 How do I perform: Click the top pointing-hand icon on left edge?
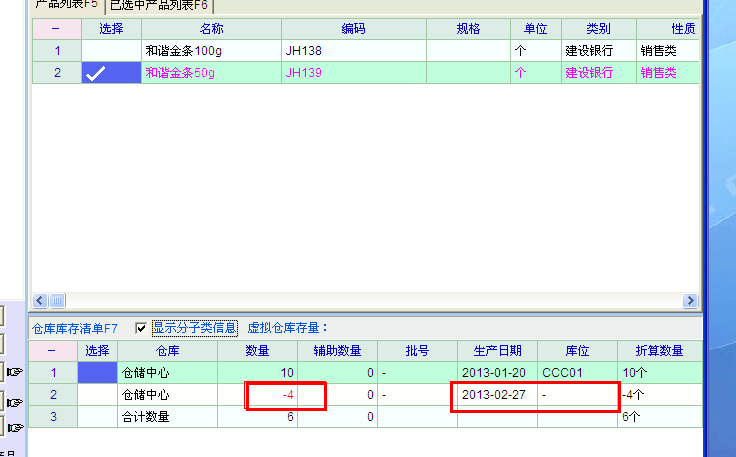(14, 372)
